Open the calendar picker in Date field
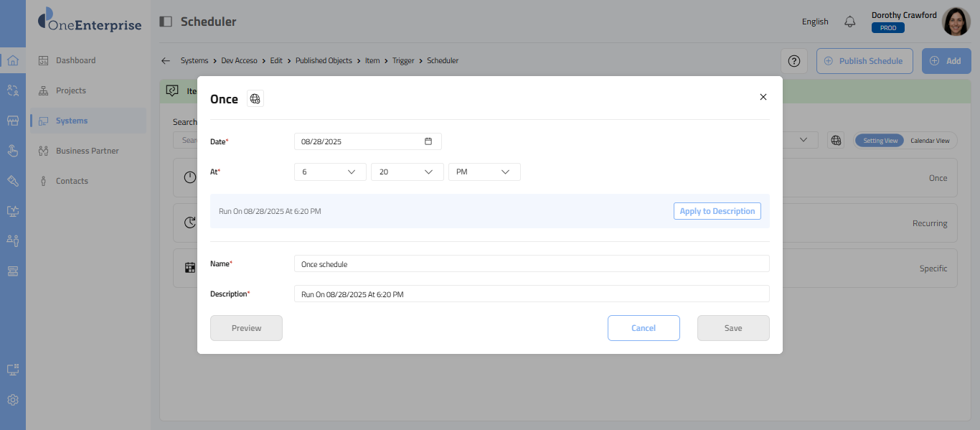Image resolution: width=980 pixels, height=430 pixels. point(428,141)
